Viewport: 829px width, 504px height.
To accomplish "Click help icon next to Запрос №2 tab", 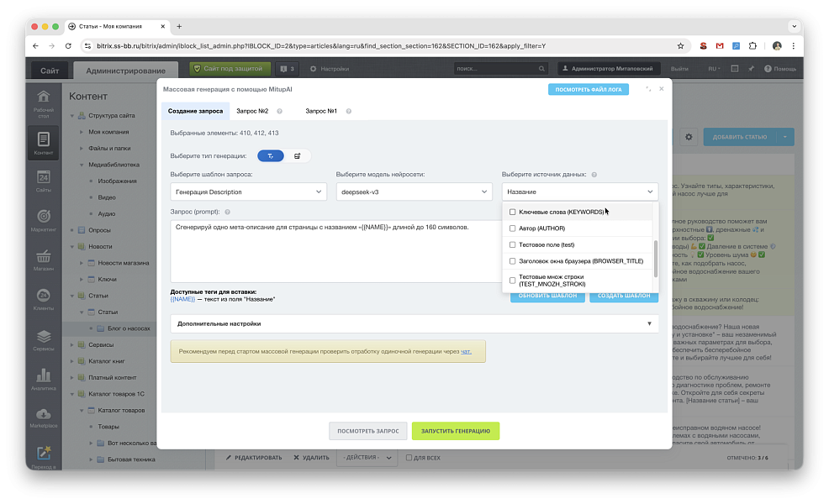I will click(280, 112).
